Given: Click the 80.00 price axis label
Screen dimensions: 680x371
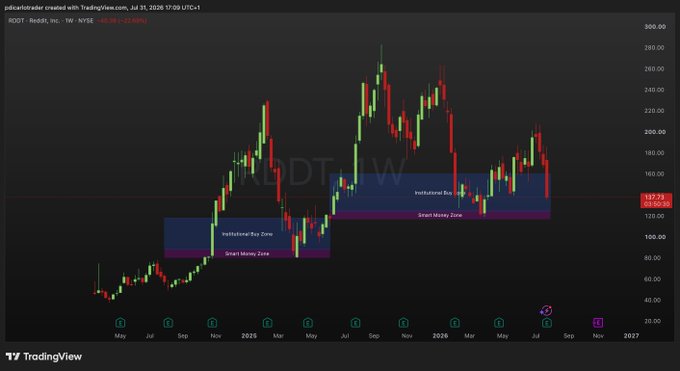Looking at the screenshot, I should tap(652, 258).
